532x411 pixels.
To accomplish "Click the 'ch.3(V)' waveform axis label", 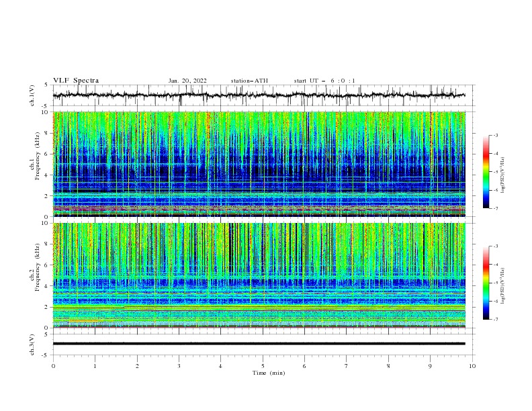I will coord(32,345).
